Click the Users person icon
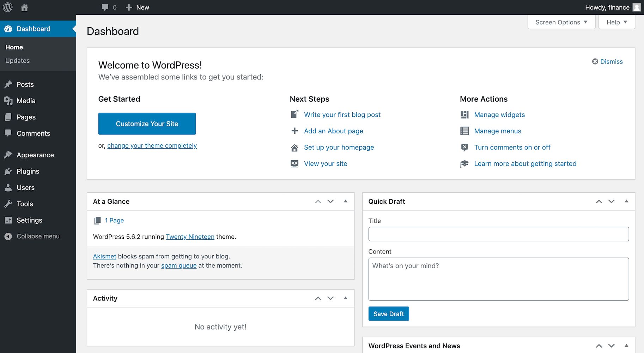The image size is (644, 353). pyautogui.click(x=8, y=187)
